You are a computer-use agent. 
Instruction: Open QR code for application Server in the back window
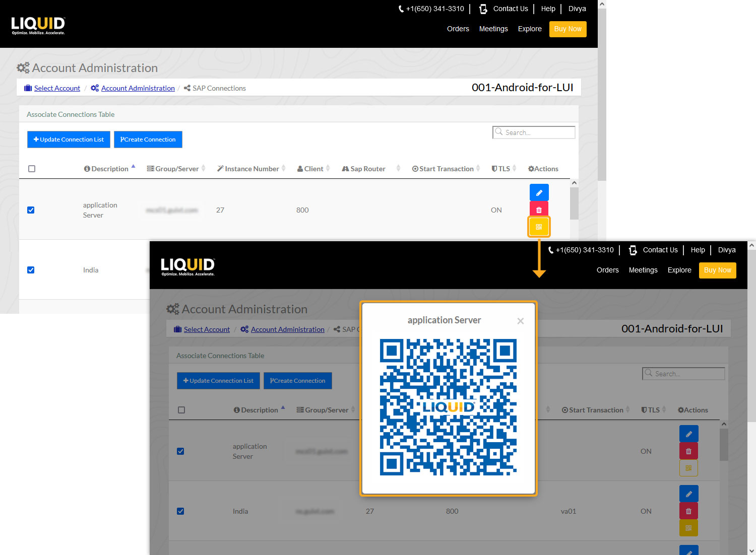539,227
